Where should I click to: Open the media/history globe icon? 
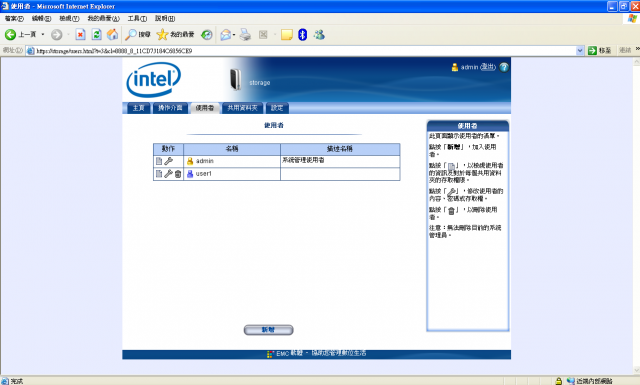[x=207, y=35]
